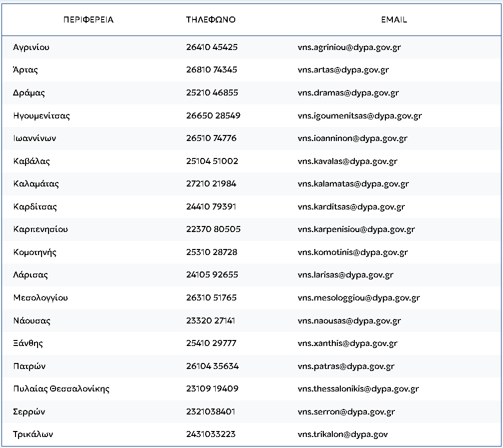Click email vns.patras@dypa.gov.gr

click(x=346, y=366)
